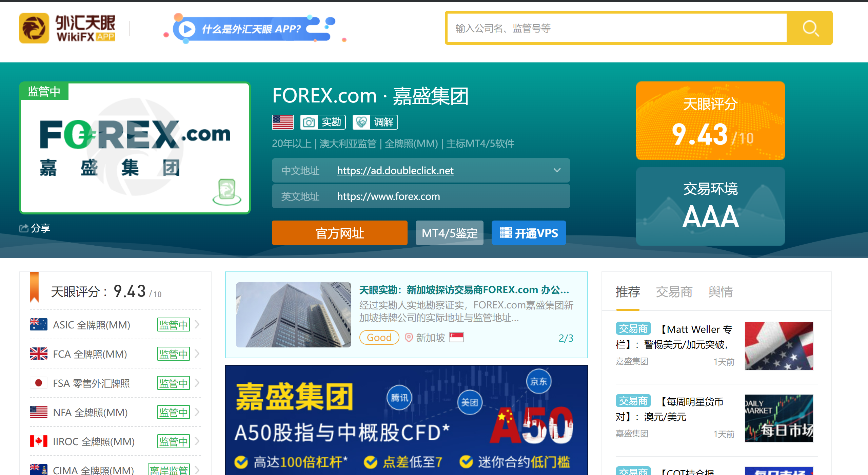The width and height of the screenshot is (868, 475).
Task: Expand the ASIC 全牌照 row chevron
Action: coord(197,325)
